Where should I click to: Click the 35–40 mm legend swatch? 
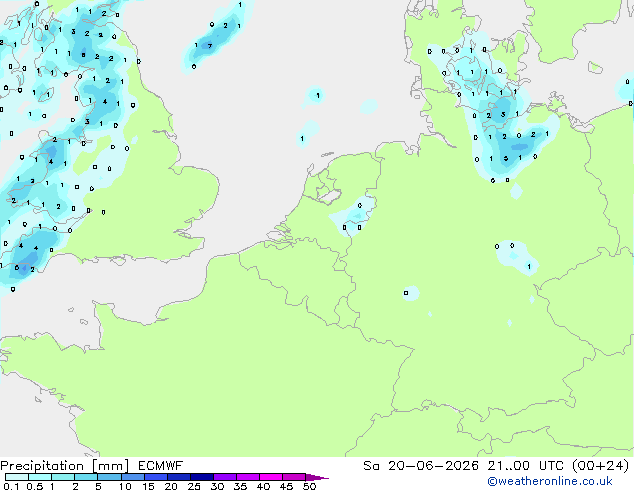point(248,477)
